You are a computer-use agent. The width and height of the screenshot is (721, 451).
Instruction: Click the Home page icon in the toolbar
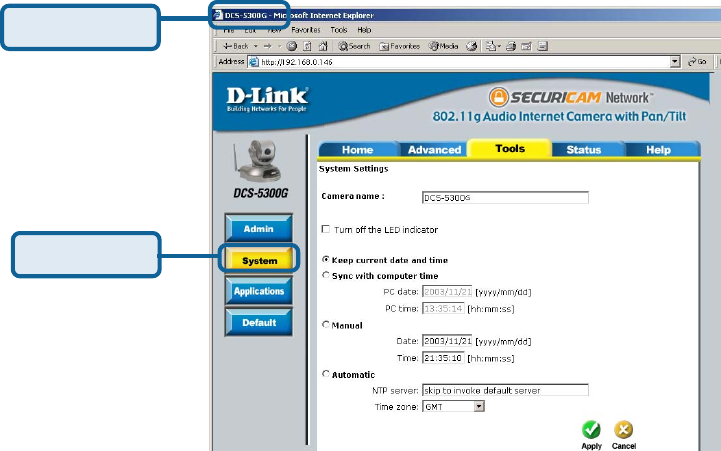click(323, 46)
